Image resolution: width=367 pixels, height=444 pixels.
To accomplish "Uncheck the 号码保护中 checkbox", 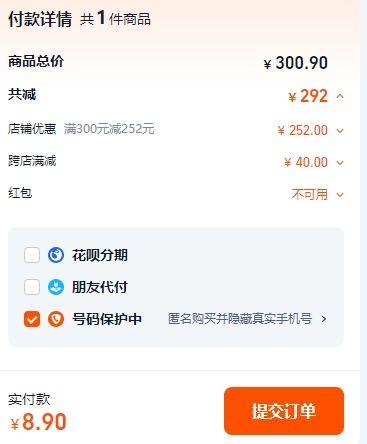I will pos(32,319).
